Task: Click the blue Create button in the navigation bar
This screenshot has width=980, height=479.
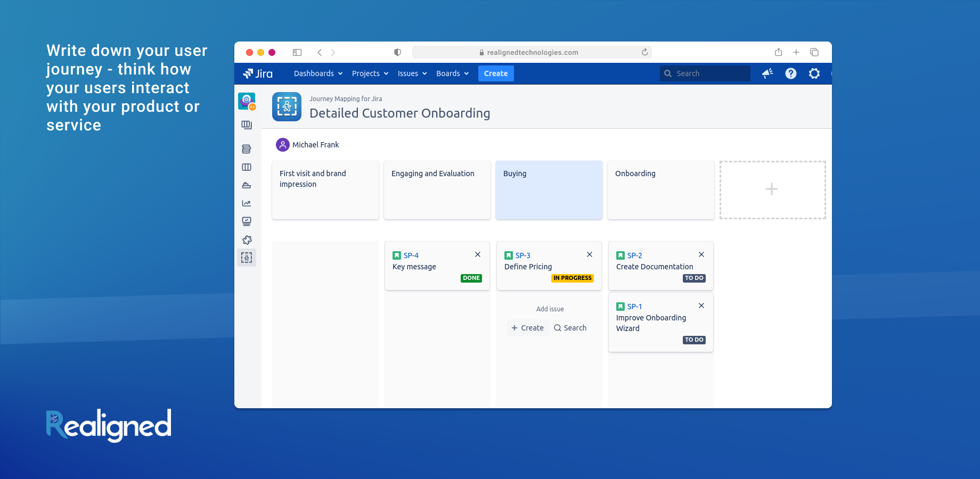Action: [x=496, y=73]
